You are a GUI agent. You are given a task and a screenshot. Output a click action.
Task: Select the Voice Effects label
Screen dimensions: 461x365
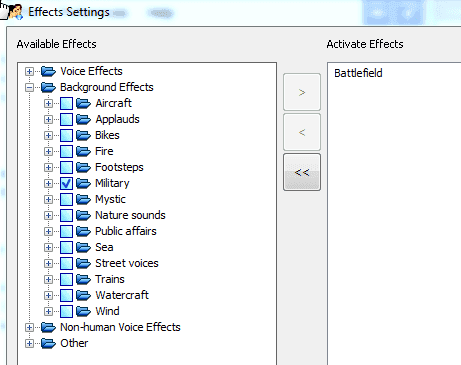[91, 71]
